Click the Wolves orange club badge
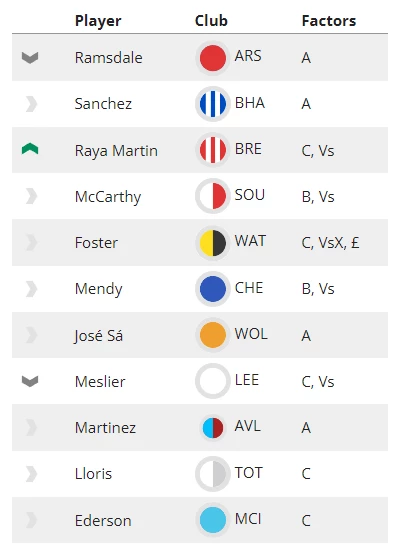401x551 pixels. coord(213,335)
